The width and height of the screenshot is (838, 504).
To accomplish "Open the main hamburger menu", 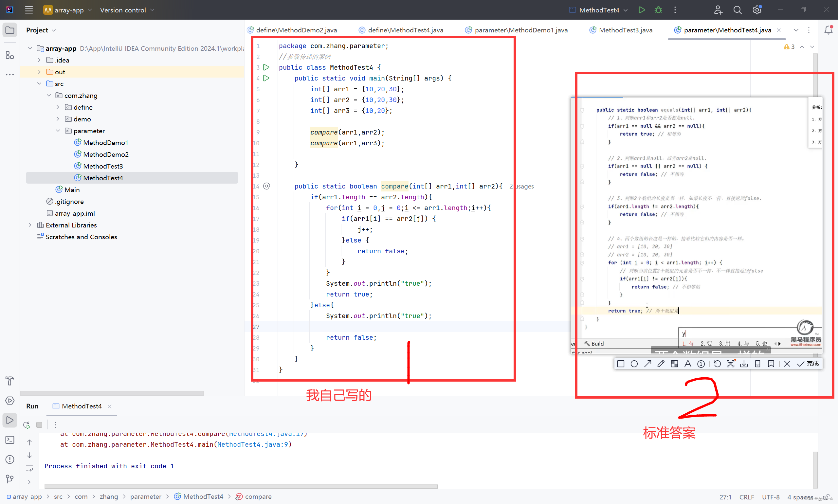I will point(29,10).
